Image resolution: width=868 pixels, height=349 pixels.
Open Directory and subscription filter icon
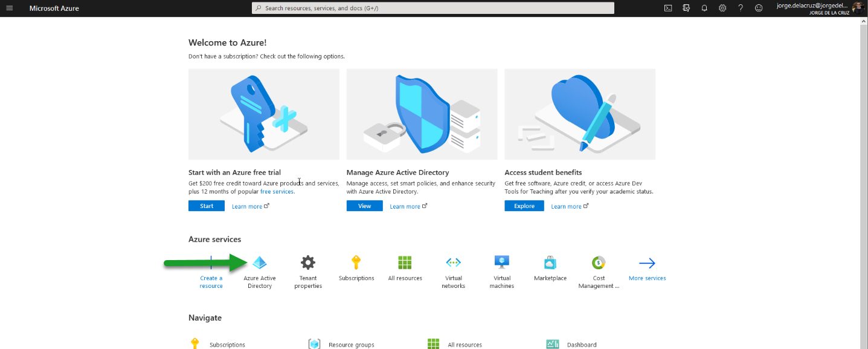686,8
